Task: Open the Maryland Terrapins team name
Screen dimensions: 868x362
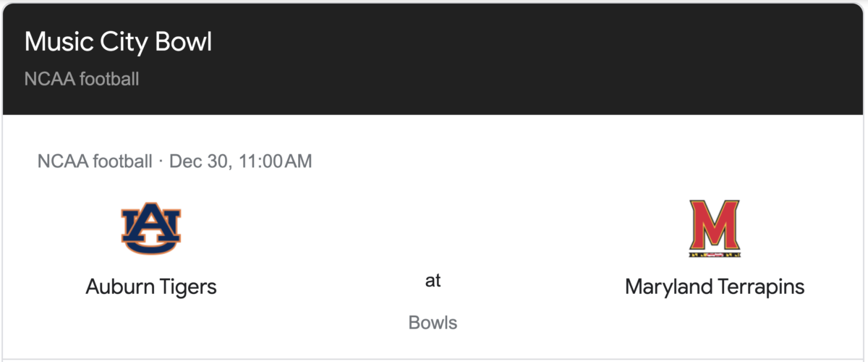Action: pyautogui.click(x=715, y=287)
